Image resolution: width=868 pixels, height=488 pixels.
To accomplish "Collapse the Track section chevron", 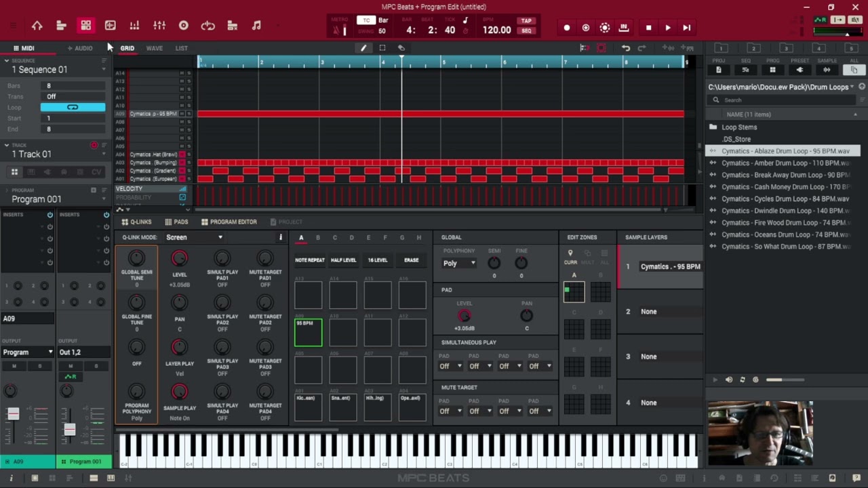I will [6, 145].
